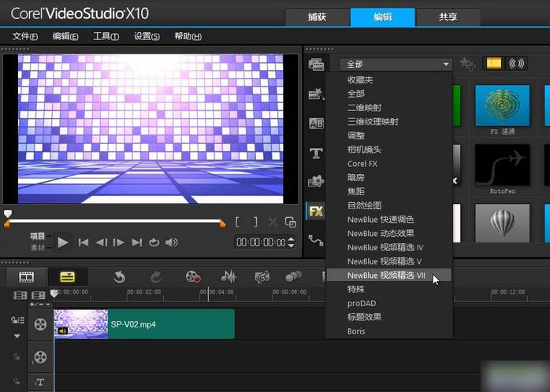Choose NewBlue 视频精选 VII from list
This screenshot has width=550, height=392.
pyautogui.click(x=386, y=276)
